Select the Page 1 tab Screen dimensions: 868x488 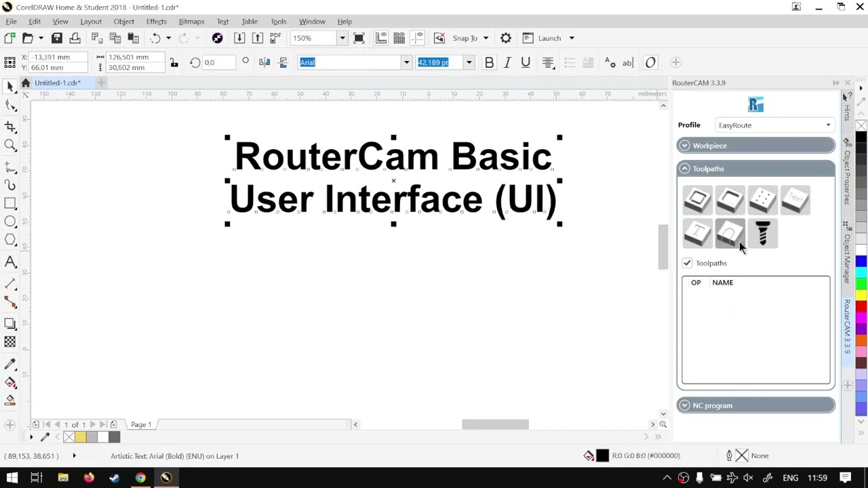141,424
